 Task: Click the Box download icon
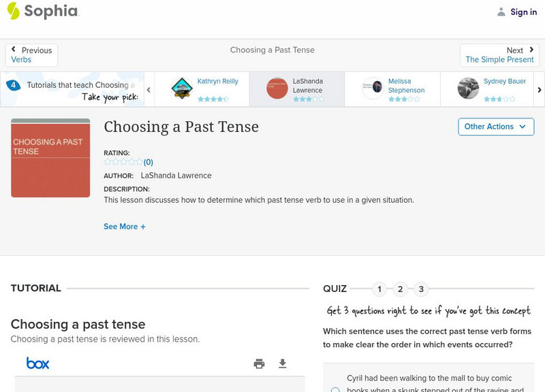[x=283, y=363]
